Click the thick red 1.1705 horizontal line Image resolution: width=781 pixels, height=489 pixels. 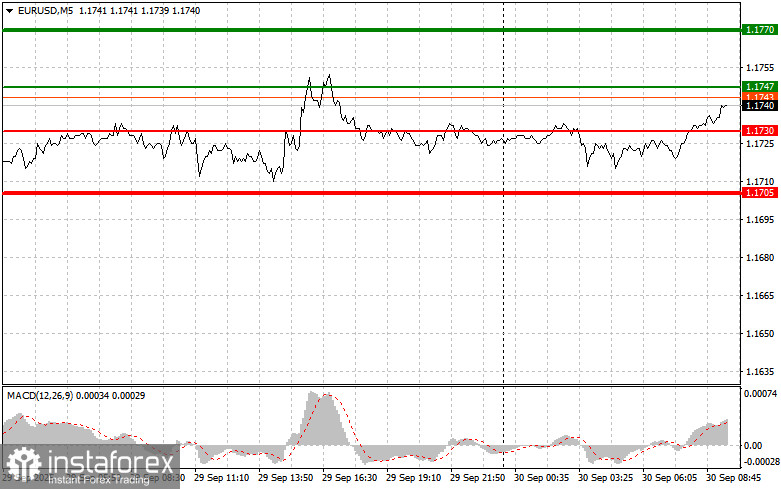(372, 193)
